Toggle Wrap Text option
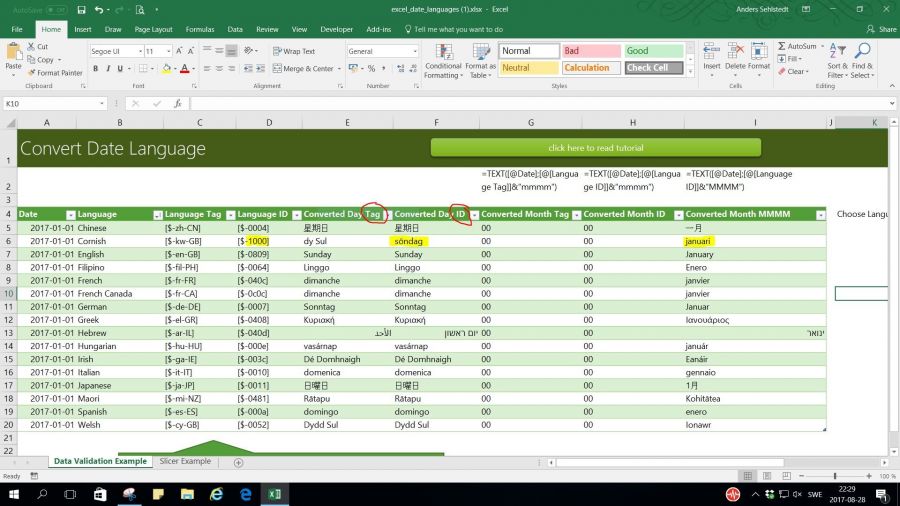Image resolution: width=900 pixels, height=506 pixels. coord(294,51)
